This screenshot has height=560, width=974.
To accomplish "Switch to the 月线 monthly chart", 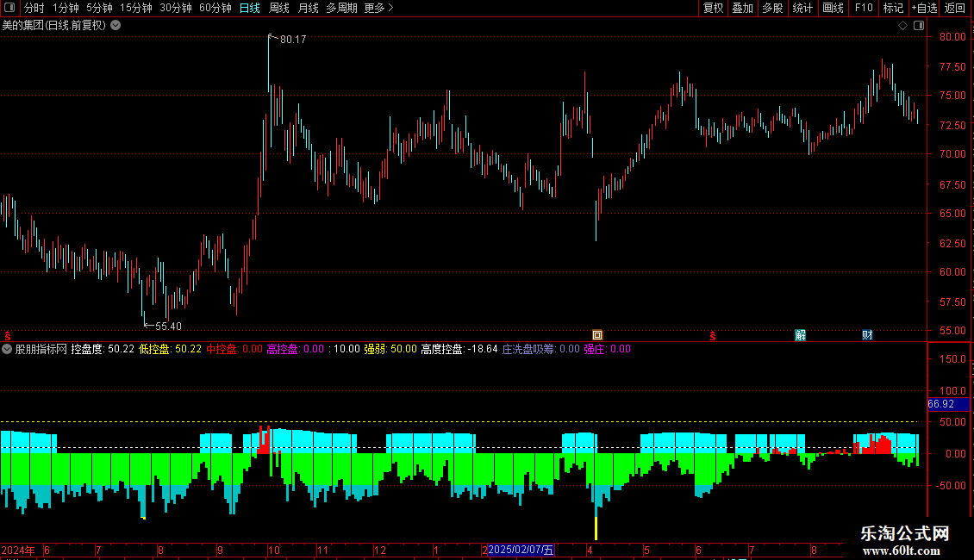I will pyautogui.click(x=308, y=8).
